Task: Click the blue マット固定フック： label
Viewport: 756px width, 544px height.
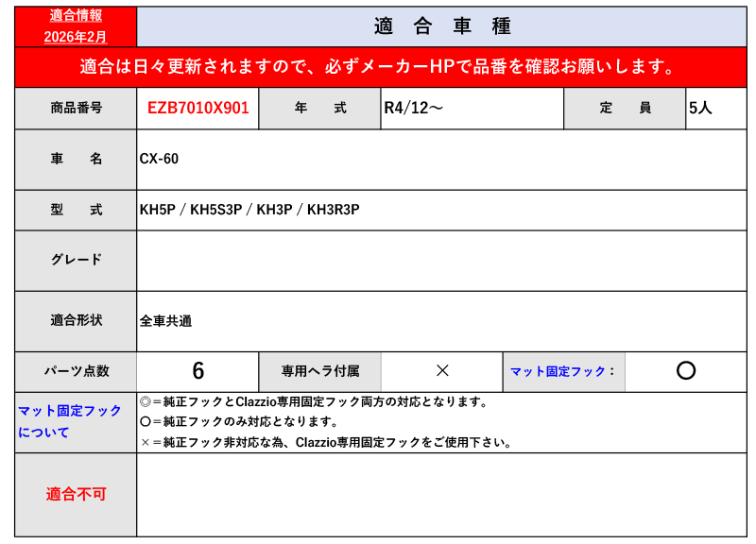Action: pyautogui.click(x=563, y=371)
